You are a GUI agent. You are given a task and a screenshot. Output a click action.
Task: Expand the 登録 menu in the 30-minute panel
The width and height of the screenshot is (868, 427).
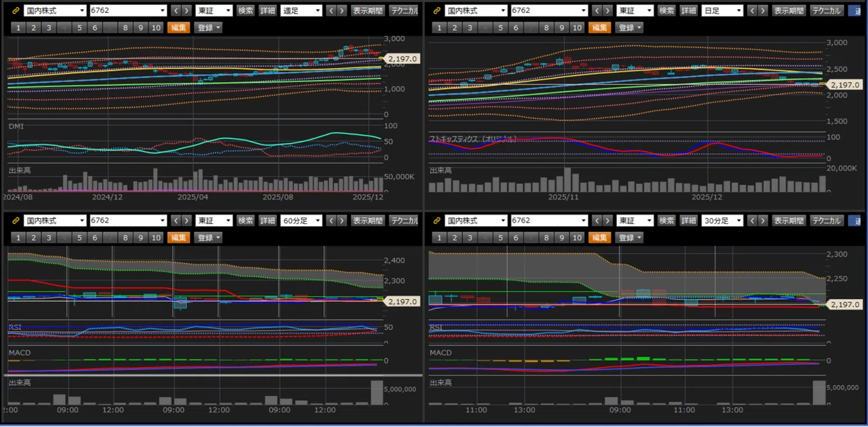(629, 237)
